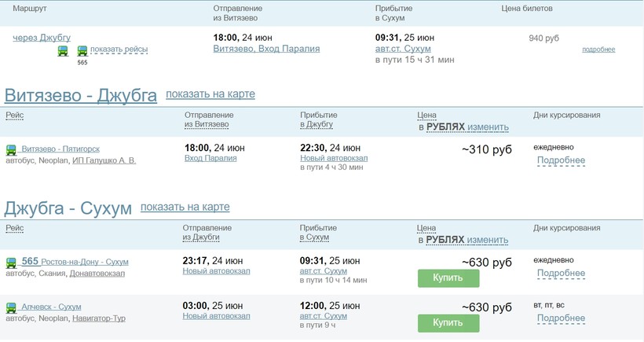Expand Подробнее for Витязево - Пятигорск trip
The width and height of the screenshot is (644, 342).
561,160
